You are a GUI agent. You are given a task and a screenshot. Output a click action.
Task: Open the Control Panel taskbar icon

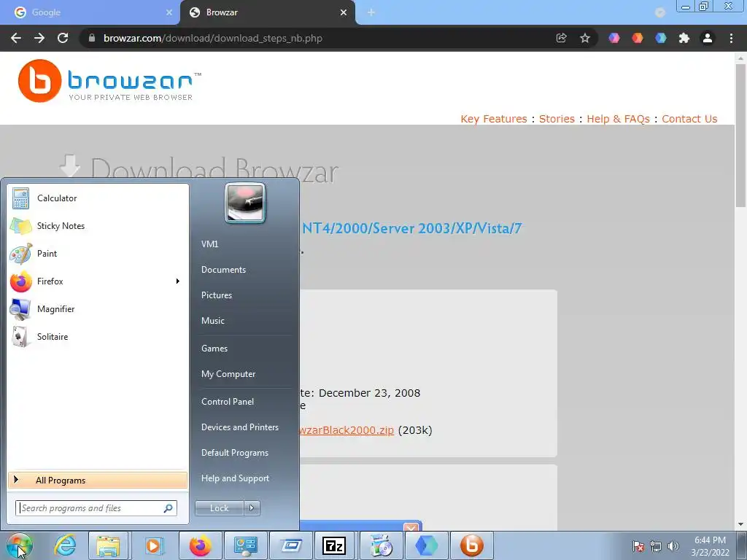[245, 545]
